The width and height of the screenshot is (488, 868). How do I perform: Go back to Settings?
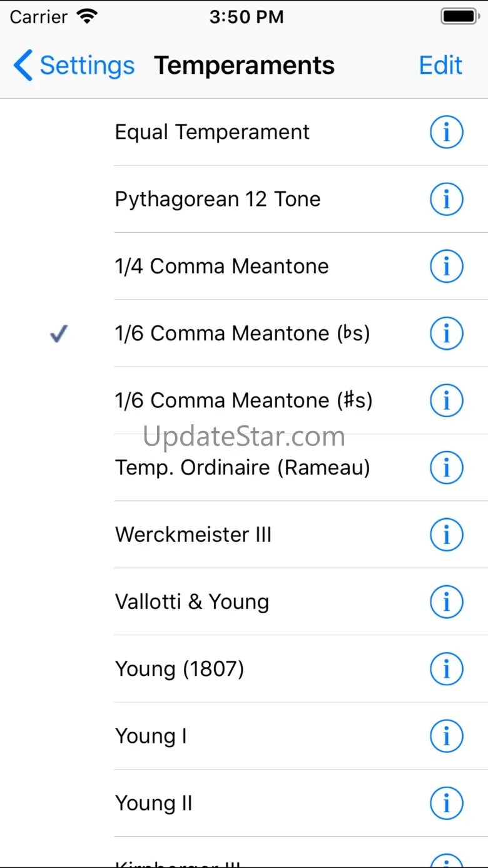click(74, 66)
